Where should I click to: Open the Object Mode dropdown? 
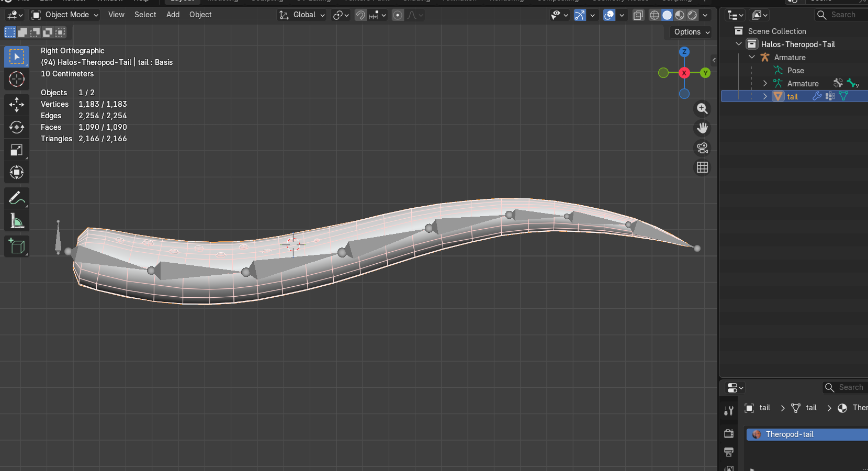tap(65, 15)
